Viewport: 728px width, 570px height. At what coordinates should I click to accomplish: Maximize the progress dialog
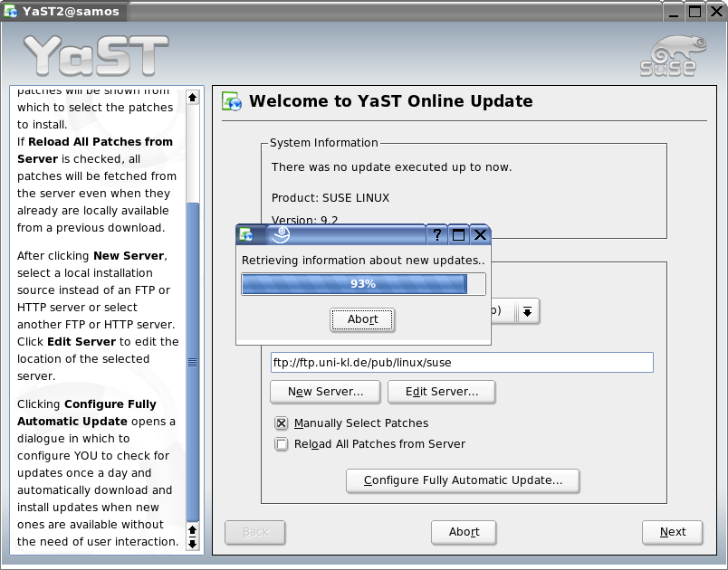tap(458, 234)
